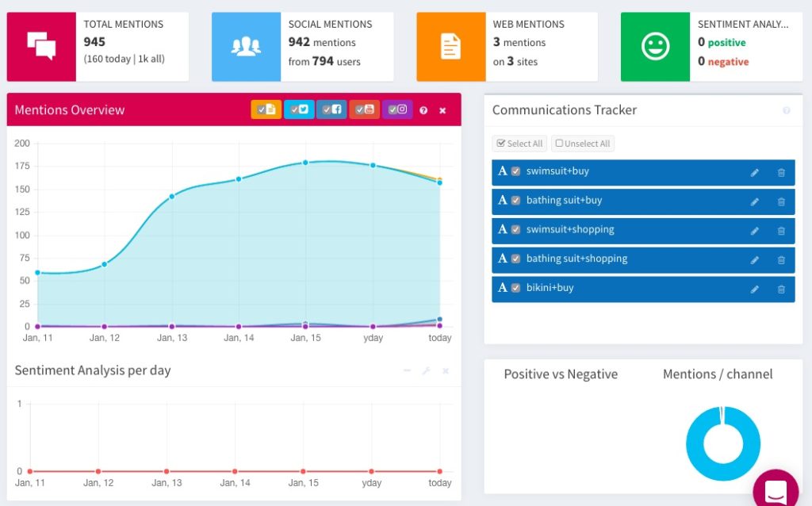Click the Sentiment Analysis smiley icon
Image resolution: width=812 pixels, height=506 pixels.
(x=655, y=46)
